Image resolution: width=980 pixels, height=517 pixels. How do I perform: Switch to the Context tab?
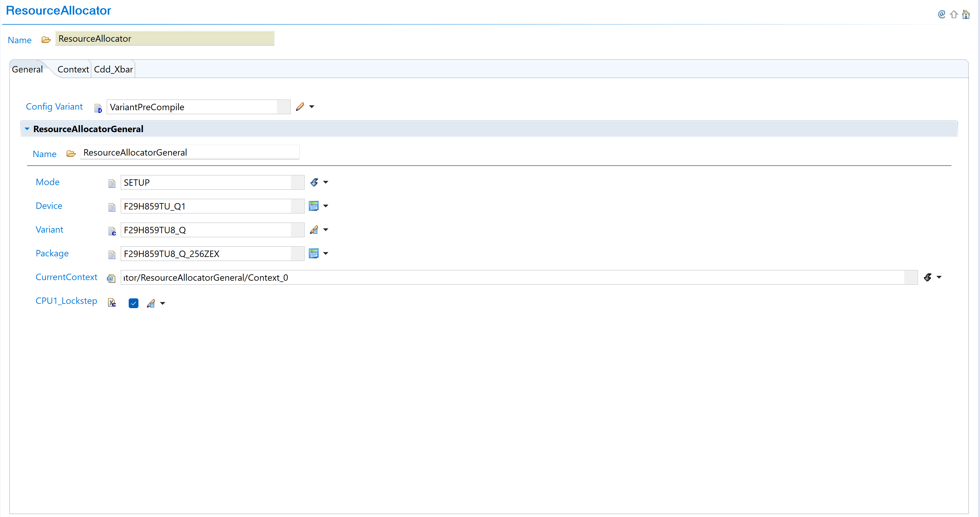[x=73, y=69]
